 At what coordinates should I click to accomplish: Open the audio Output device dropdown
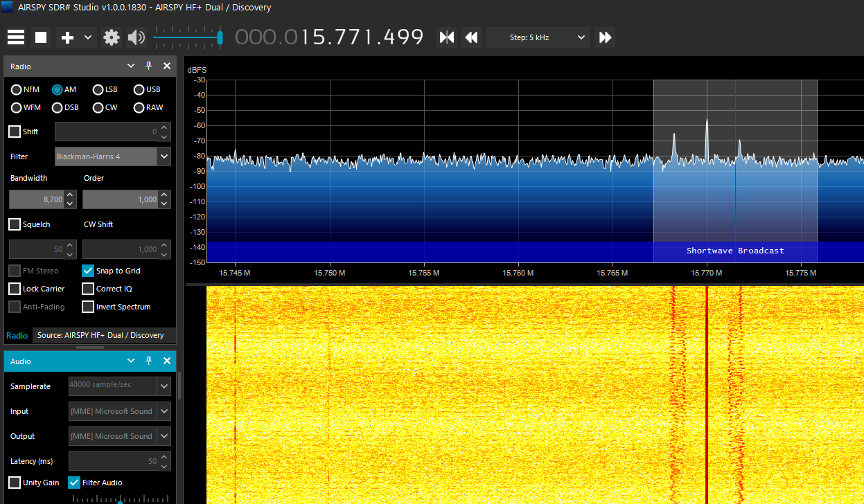click(119, 436)
